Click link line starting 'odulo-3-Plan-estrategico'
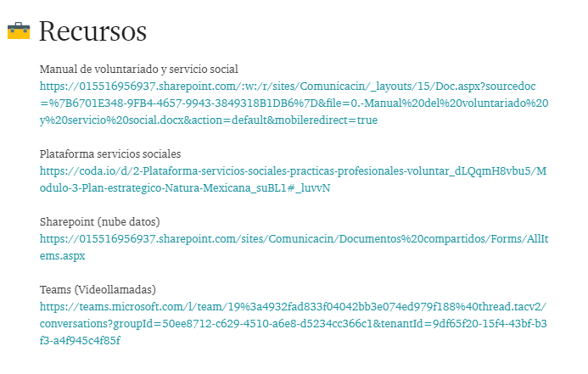Viewport: 588px width, 374px height. (185, 187)
